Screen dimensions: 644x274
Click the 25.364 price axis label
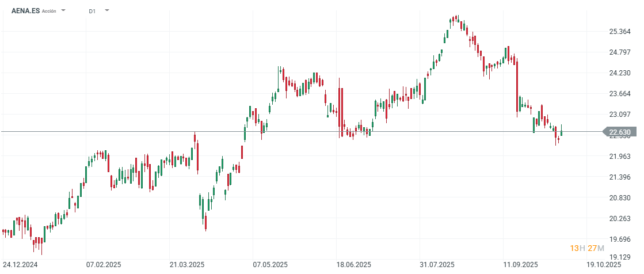(619, 32)
